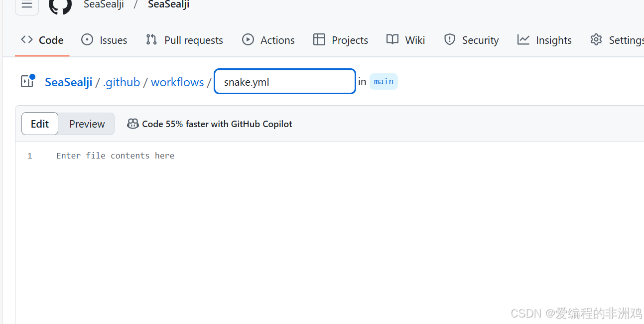The image size is (644, 324).
Task: Select the Edit tab
Action: (x=39, y=123)
